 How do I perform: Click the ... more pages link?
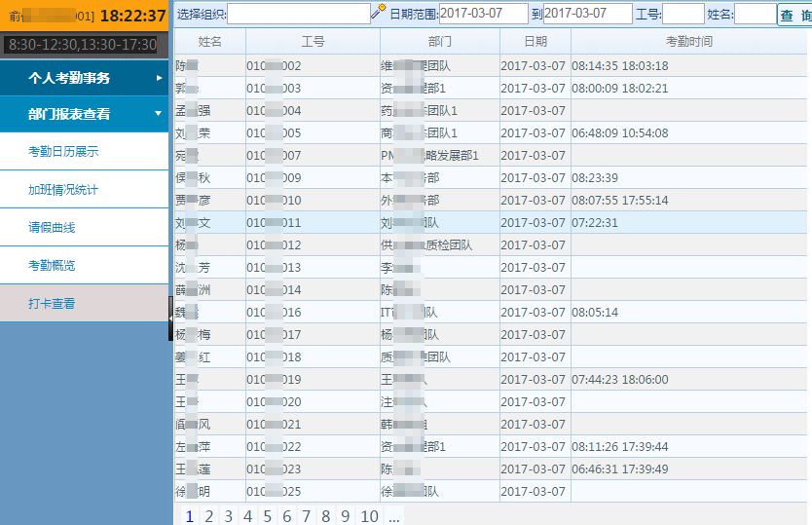click(393, 517)
